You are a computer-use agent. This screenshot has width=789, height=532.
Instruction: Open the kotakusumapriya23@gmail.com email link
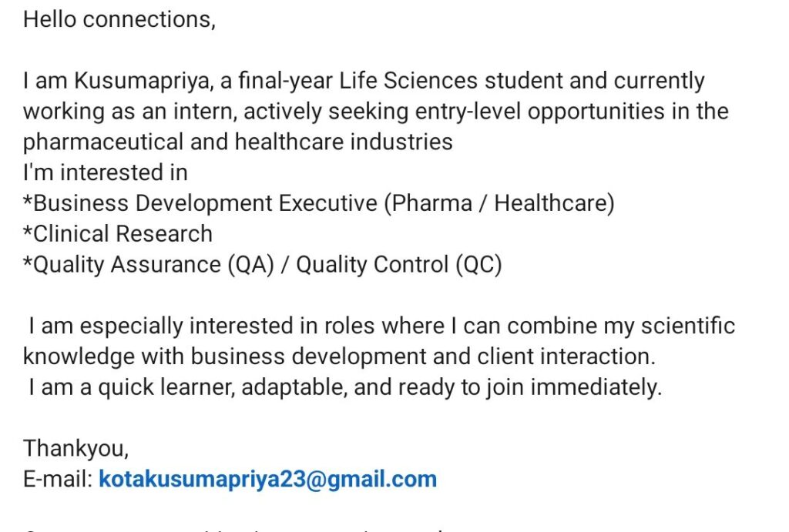point(267,479)
